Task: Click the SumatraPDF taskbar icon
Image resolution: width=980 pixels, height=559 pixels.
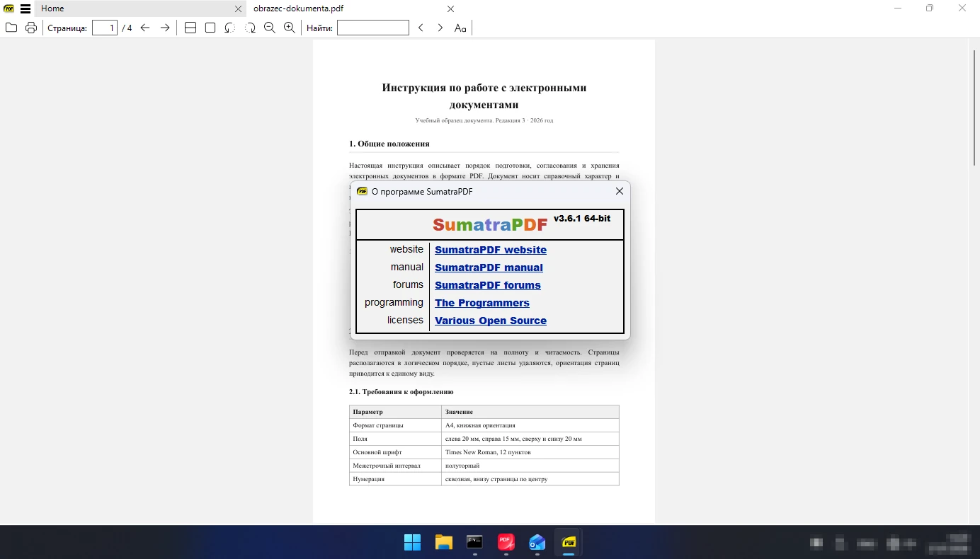Action: coord(568,543)
